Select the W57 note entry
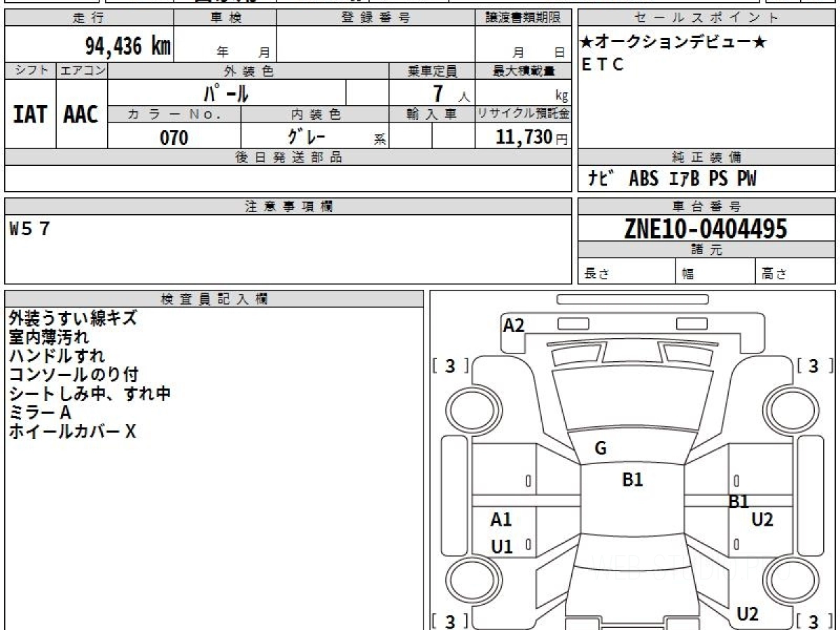The width and height of the screenshot is (840, 630). pyautogui.click(x=29, y=229)
